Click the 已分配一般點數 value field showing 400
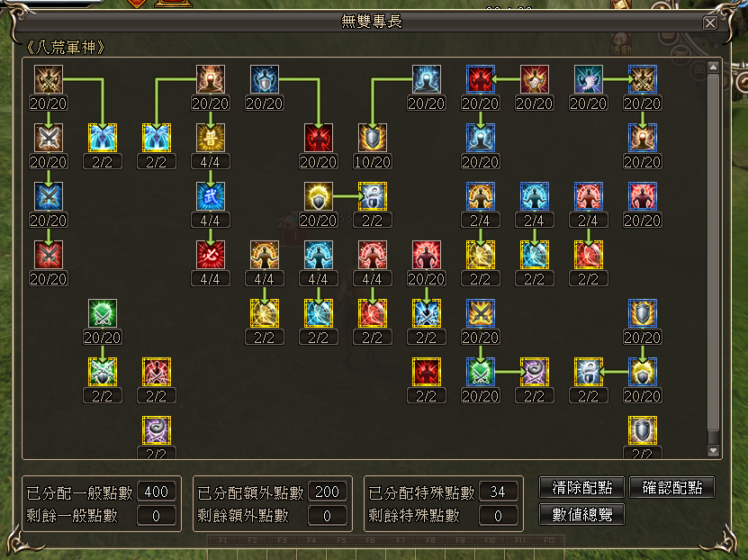This screenshot has width=748, height=560. tap(157, 492)
